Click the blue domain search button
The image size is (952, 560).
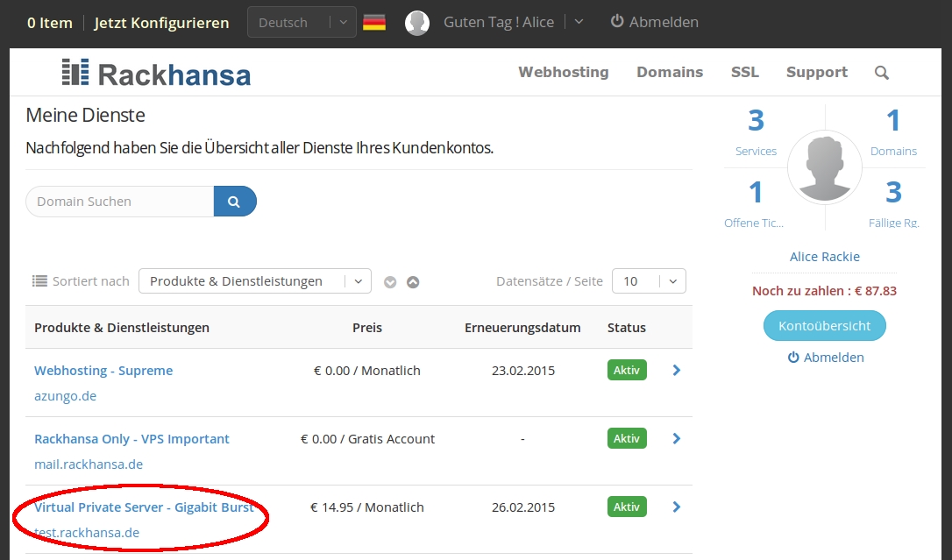(235, 202)
